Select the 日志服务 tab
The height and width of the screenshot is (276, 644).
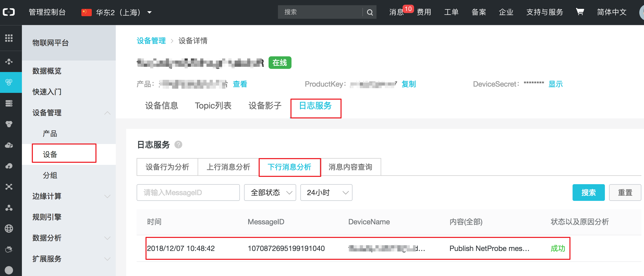click(x=315, y=106)
